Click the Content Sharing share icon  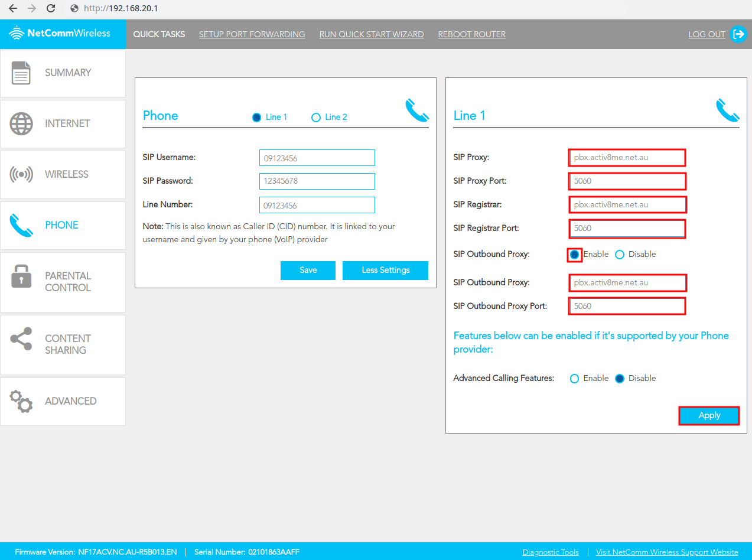(21, 338)
